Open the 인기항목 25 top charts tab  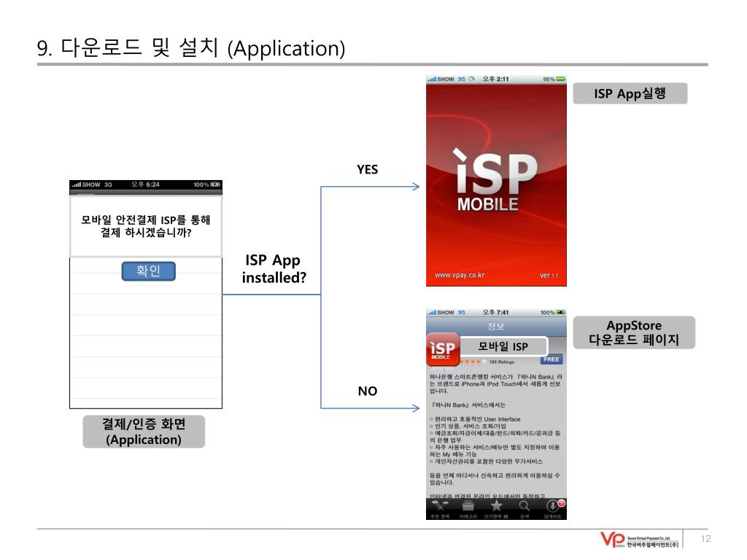click(x=496, y=509)
